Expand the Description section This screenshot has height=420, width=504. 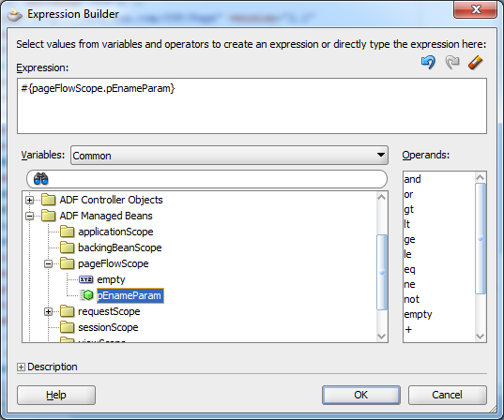(21, 367)
